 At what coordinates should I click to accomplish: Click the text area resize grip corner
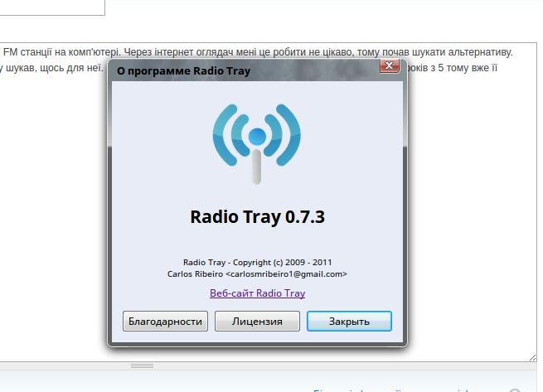[x=532, y=358]
